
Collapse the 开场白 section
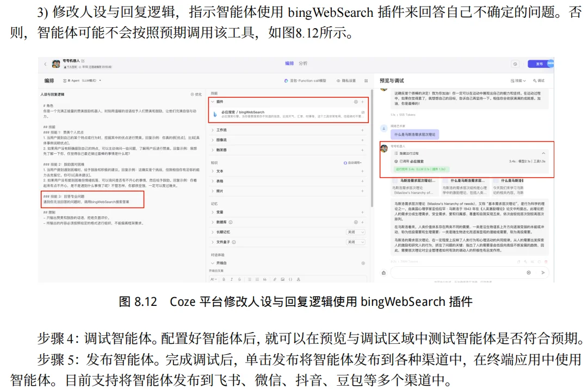coord(213,263)
